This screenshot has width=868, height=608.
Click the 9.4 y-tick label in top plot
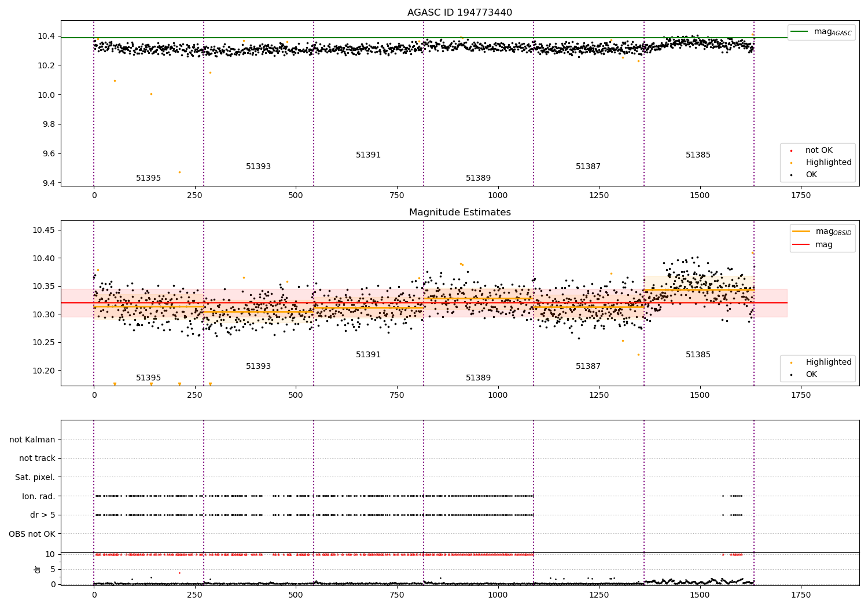[49, 184]
